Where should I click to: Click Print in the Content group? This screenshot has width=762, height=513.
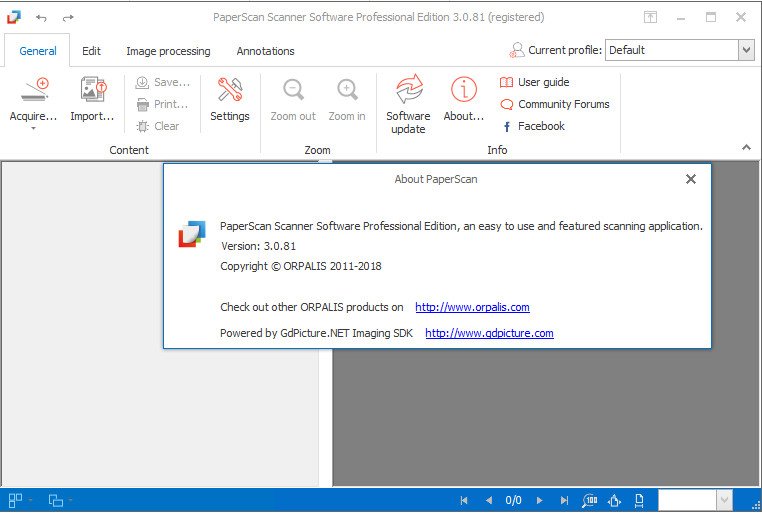(162, 104)
